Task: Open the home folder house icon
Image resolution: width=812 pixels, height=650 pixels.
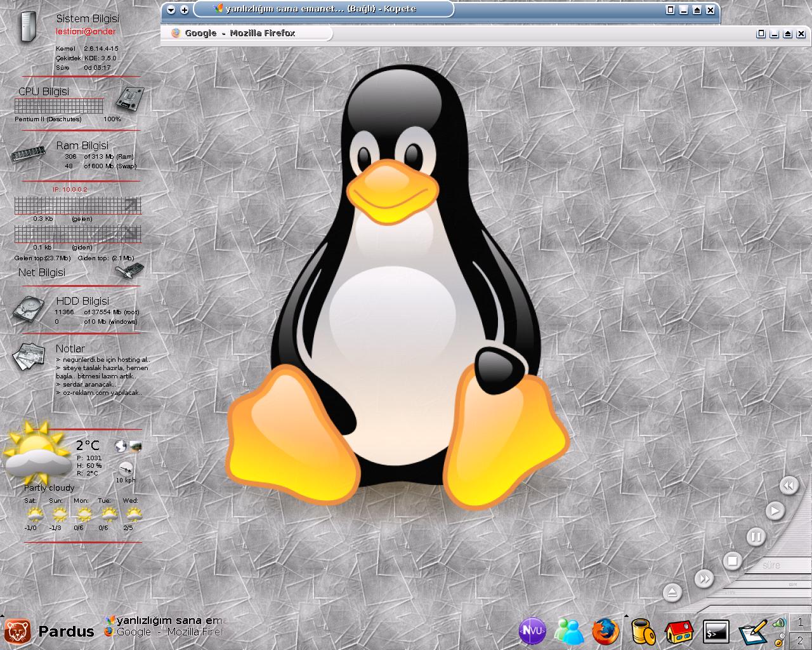Action: 679,632
